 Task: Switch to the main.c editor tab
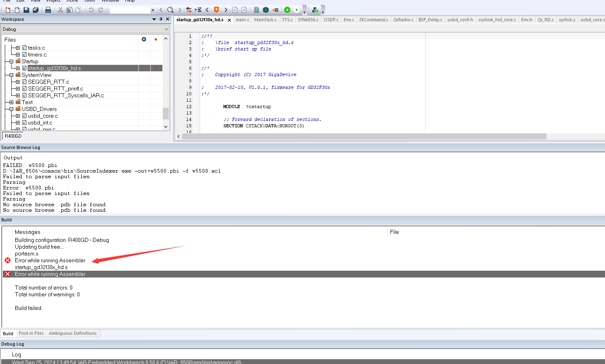point(242,20)
